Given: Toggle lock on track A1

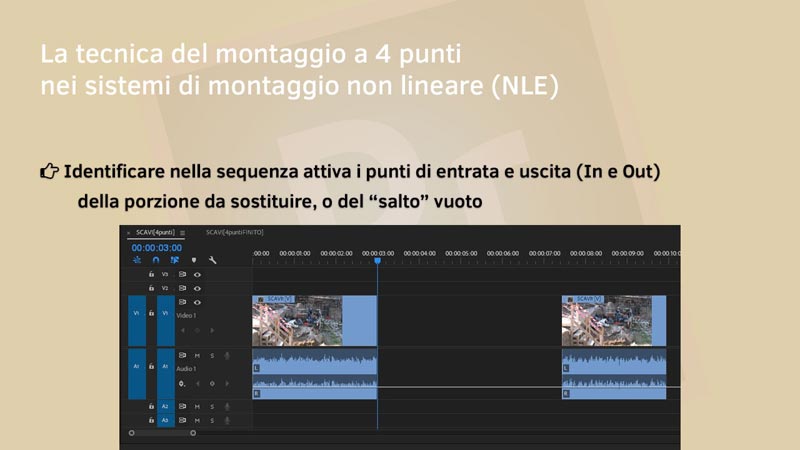Looking at the screenshot, I should pos(152,366).
